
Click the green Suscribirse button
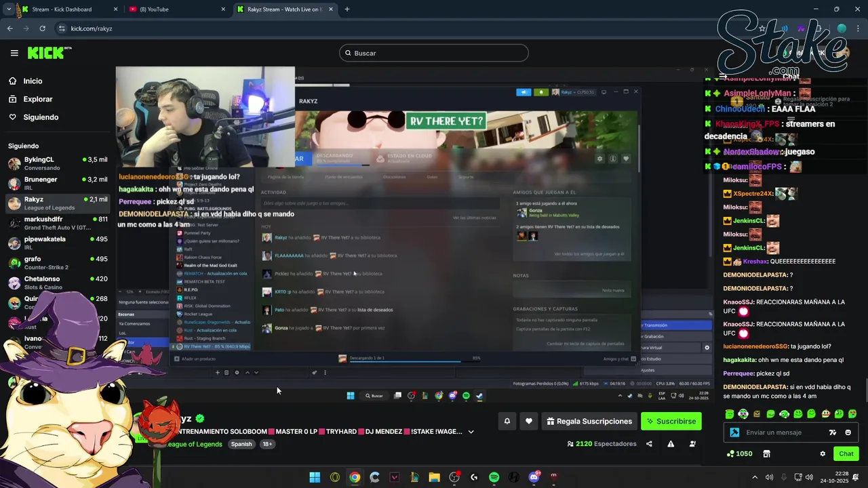coord(671,421)
